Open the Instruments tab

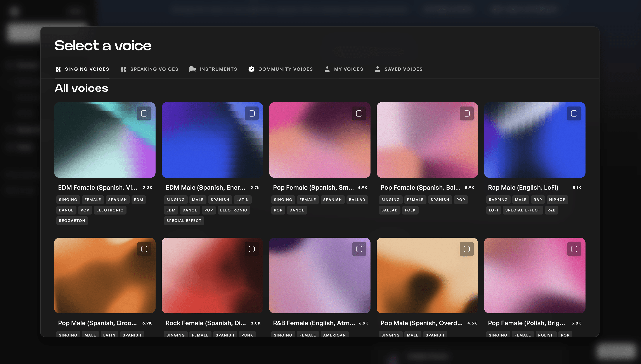213,69
